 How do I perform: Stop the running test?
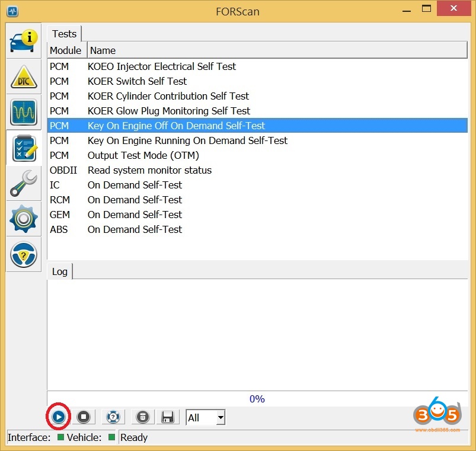pyautogui.click(x=84, y=417)
